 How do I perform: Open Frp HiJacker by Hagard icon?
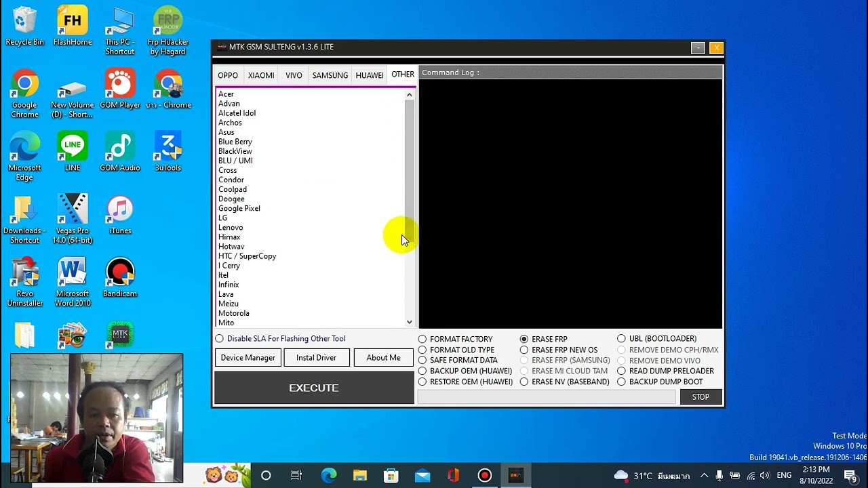[x=168, y=32]
